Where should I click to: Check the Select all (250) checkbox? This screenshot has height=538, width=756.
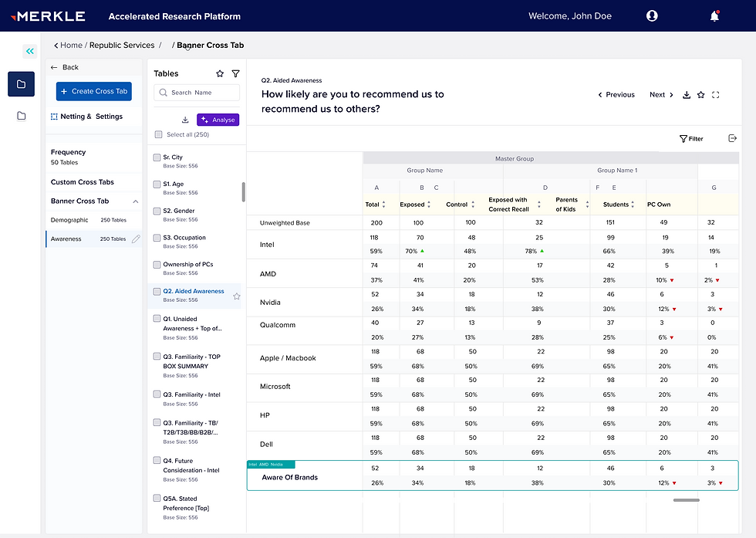(x=158, y=134)
